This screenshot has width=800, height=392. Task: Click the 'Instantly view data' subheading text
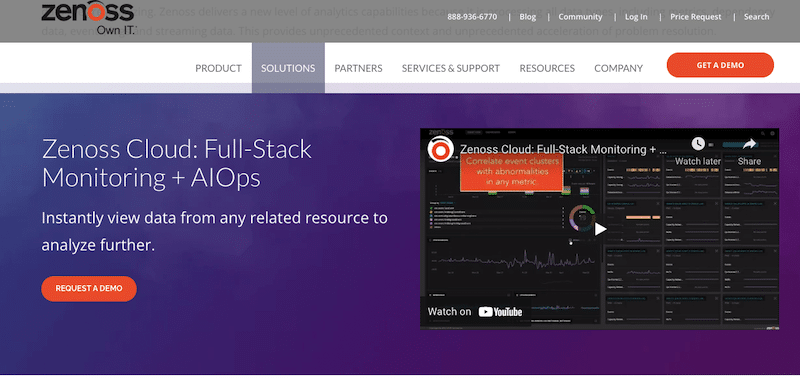(214, 231)
